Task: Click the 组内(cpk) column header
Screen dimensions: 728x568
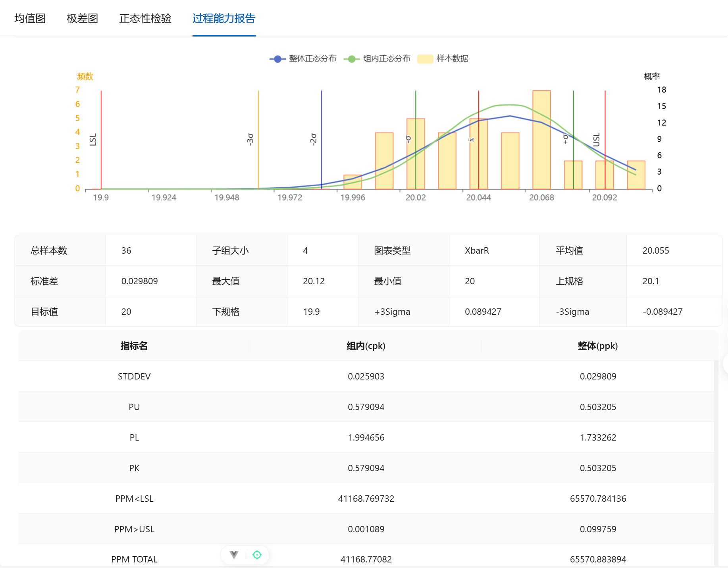Action: (366, 346)
